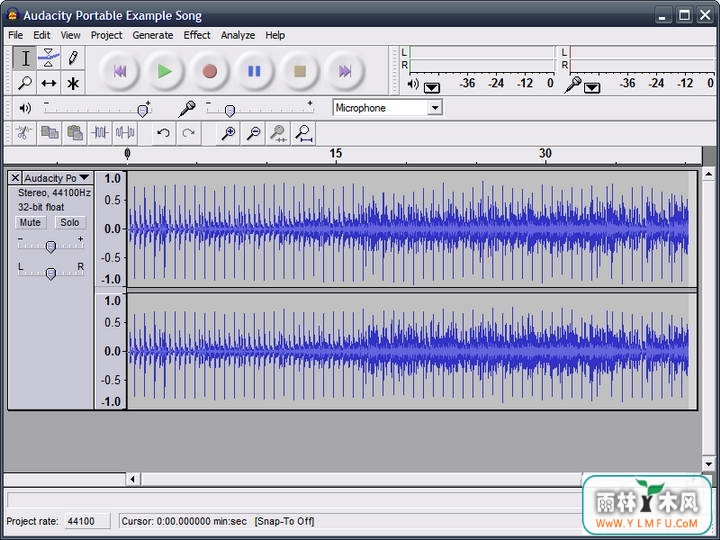Viewport: 720px width, 540px height.
Task: Open the File menu
Action: 15,35
